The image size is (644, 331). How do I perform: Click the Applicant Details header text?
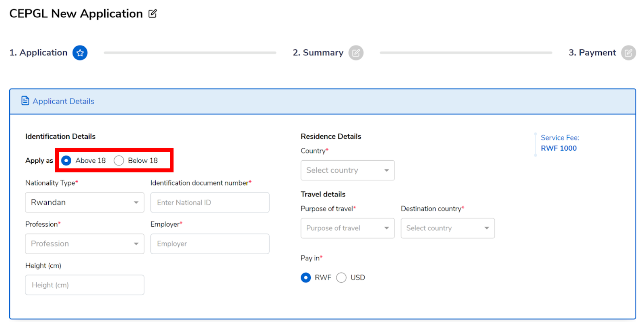[x=63, y=101]
